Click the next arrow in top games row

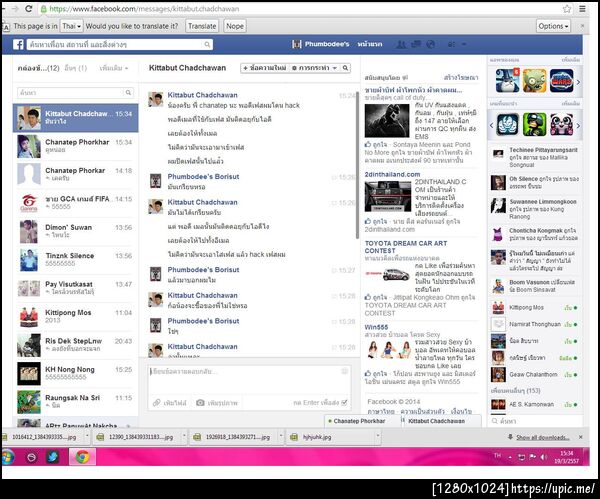(x=578, y=82)
